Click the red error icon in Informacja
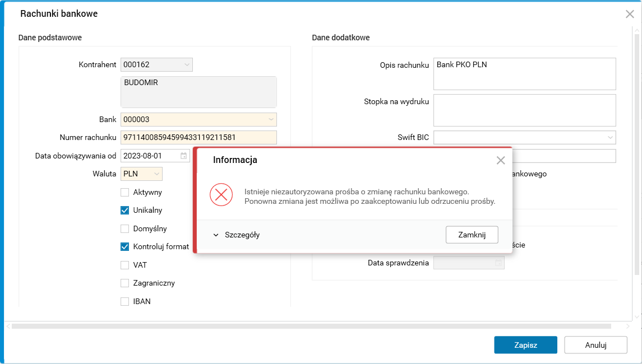Viewport: 642px width, 364px height. tap(221, 195)
